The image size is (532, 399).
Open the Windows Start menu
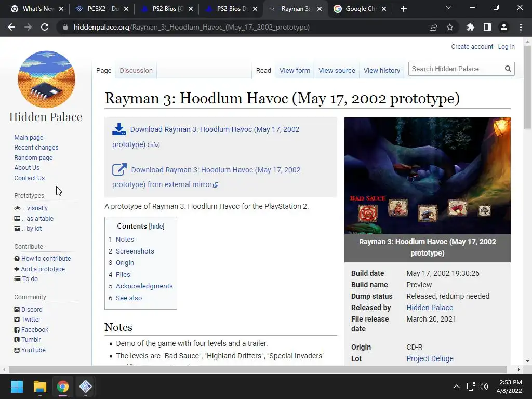click(17, 387)
